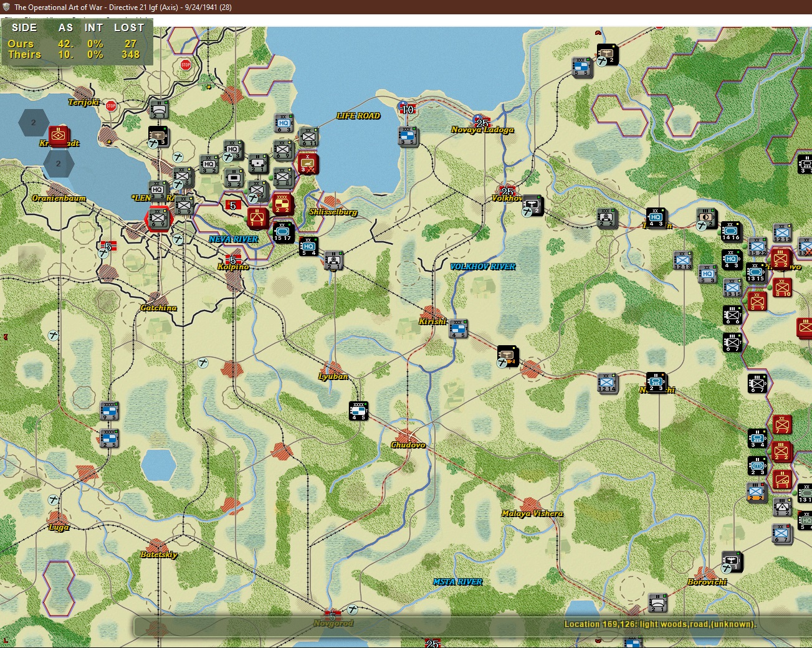This screenshot has width=812, height=648.
Task: Select the black 6-6 regiment counter
Action: tap(732, 314)
